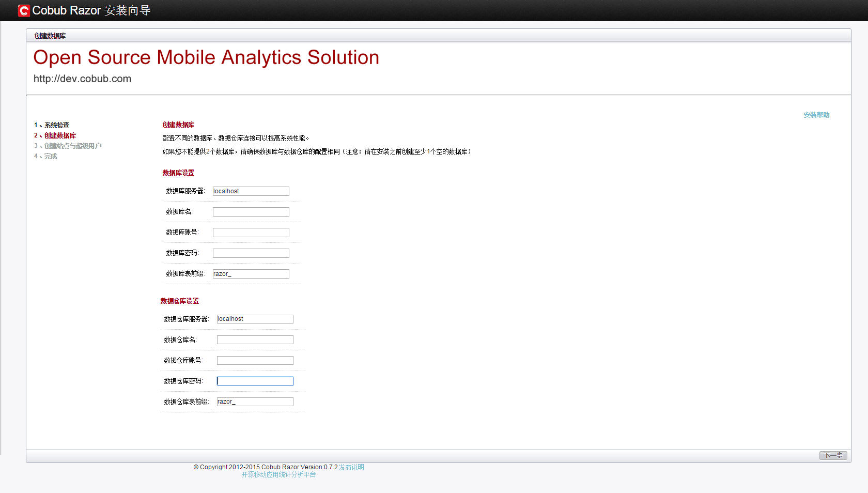868x493 pixels.
Task: Select step 3 创建站点与超级用户 in sidebar
Action: (x=68, y=146)
